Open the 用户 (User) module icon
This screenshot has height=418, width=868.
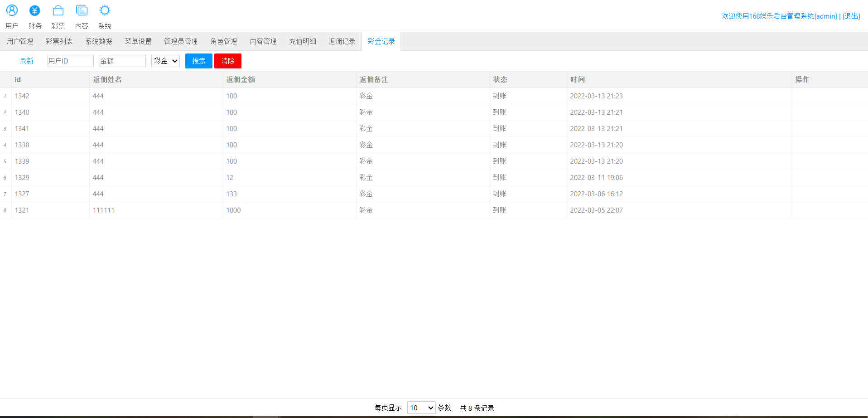pos(12,10)
